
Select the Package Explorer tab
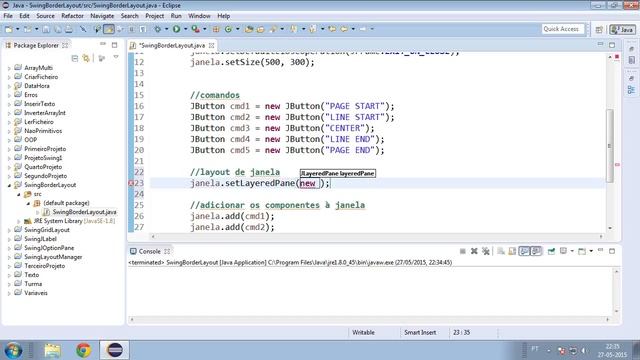pyautogui.click(x=36, y=45)
